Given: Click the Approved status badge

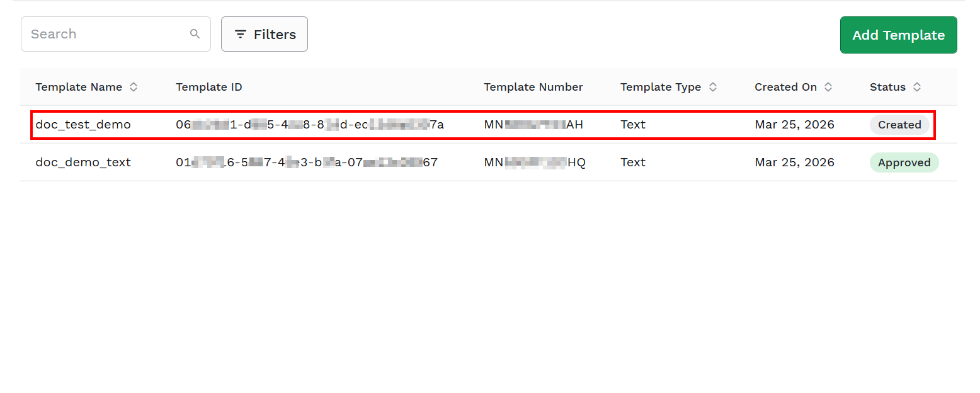Looking at the screenshot, I should (x=904, y=162).
